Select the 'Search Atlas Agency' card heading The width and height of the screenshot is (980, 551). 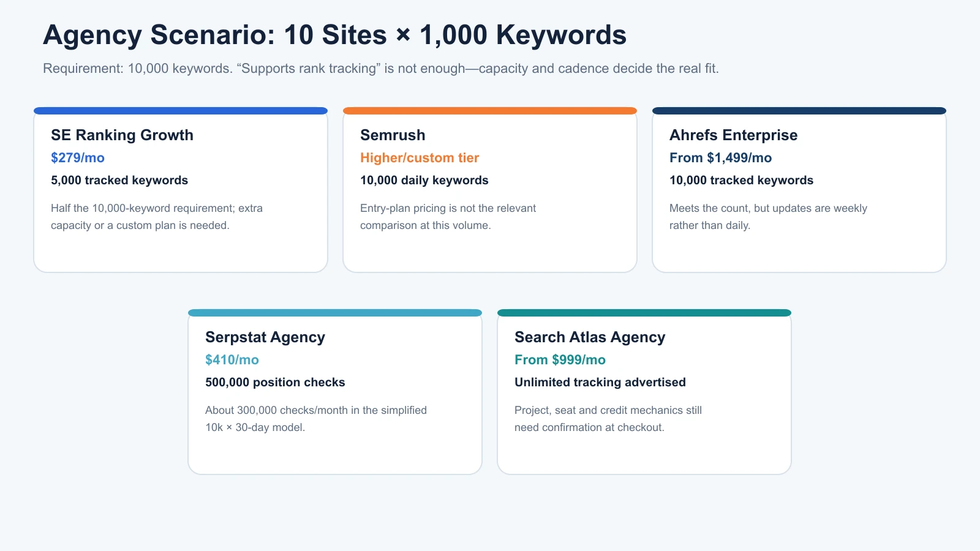click(590, 337)
